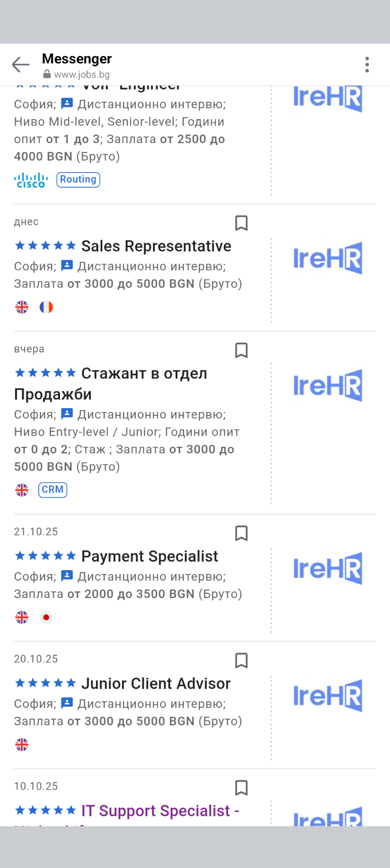The width and height of the screenshot is (390, 868).
Task: Open the three-dot overflow menu
Action: pyautogui.click(x=367, y=64)
